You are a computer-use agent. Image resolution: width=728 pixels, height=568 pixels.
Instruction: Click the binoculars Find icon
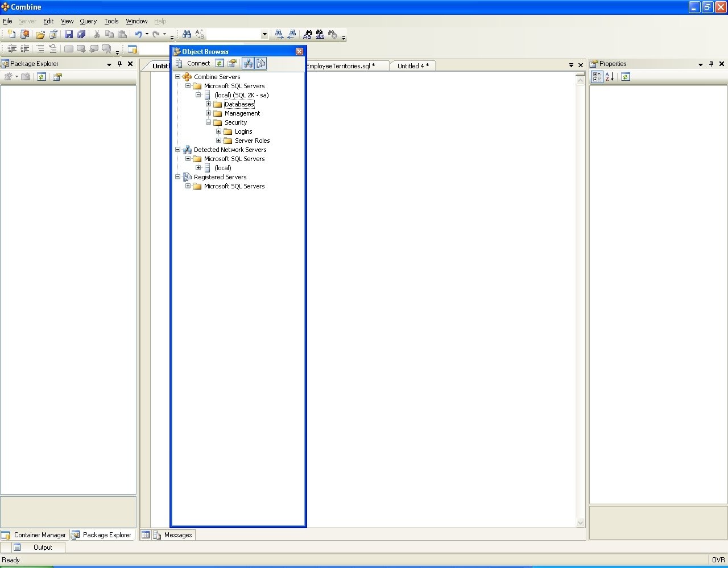[x=187, y=35]
